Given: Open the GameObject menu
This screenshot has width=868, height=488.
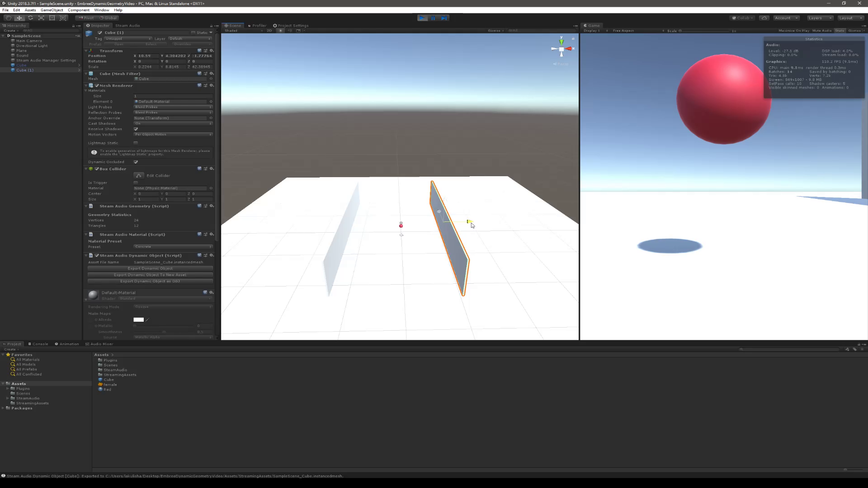Looking at the screenshot, I should pyautogui.click(x=52, y=10).
